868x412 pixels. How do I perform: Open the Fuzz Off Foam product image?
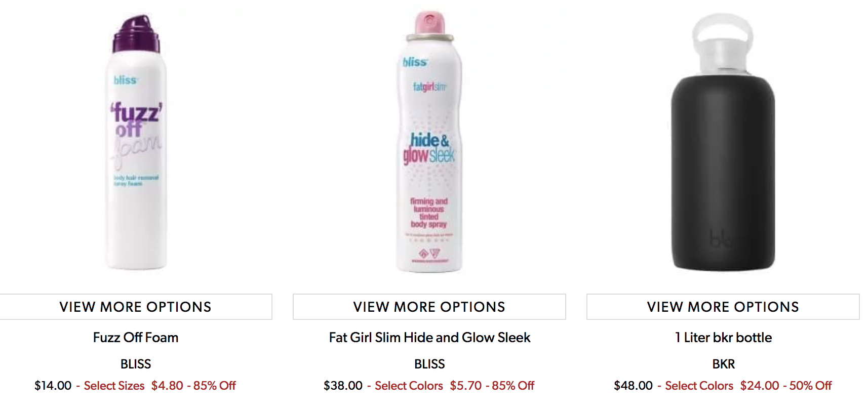point(136,143)
